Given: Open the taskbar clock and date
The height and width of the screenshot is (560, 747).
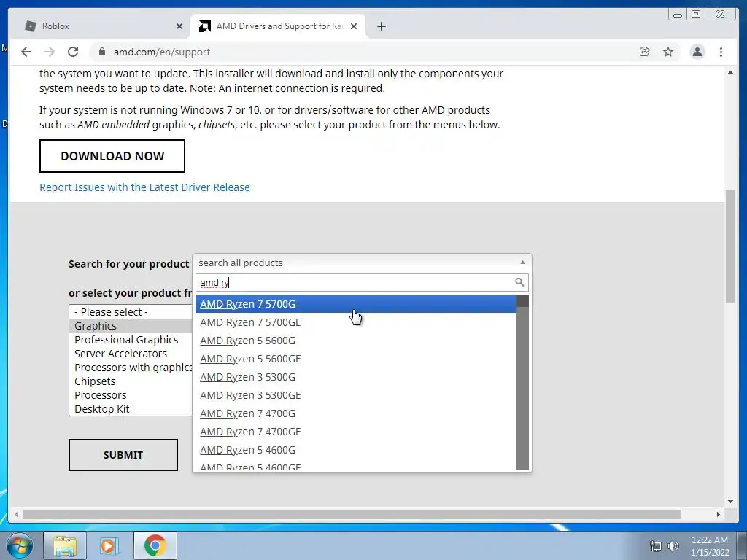Looking at the screenshot, I should [710, 546].
